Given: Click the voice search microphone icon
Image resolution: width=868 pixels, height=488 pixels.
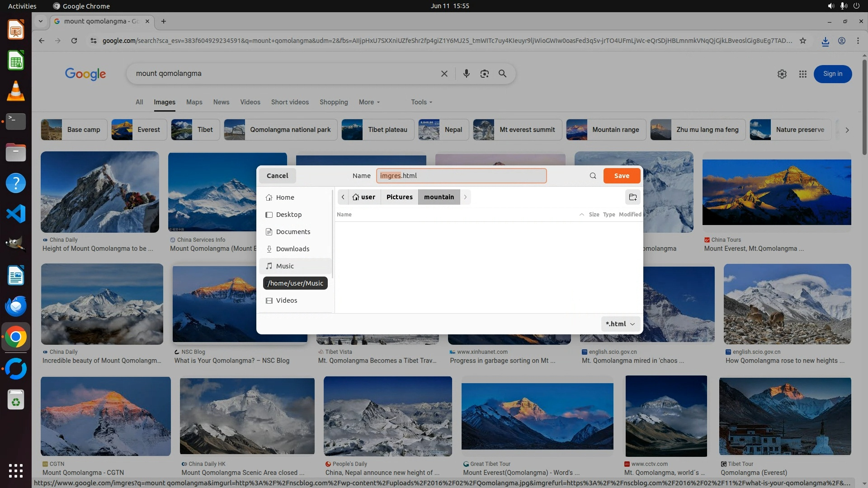Looking at the screenshot, I should click(466, 74).
